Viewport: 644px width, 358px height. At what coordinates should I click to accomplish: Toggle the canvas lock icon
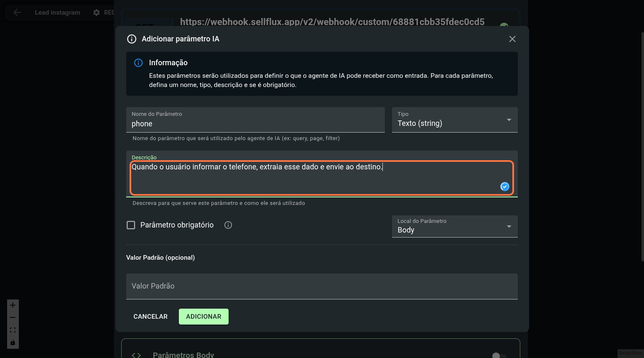click(x=13, y=343)
